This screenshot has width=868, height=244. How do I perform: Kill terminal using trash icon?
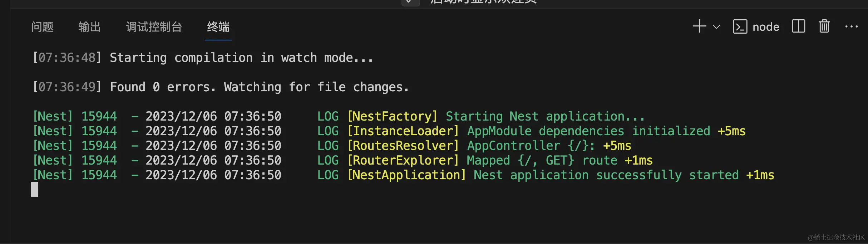pos(824,26)
